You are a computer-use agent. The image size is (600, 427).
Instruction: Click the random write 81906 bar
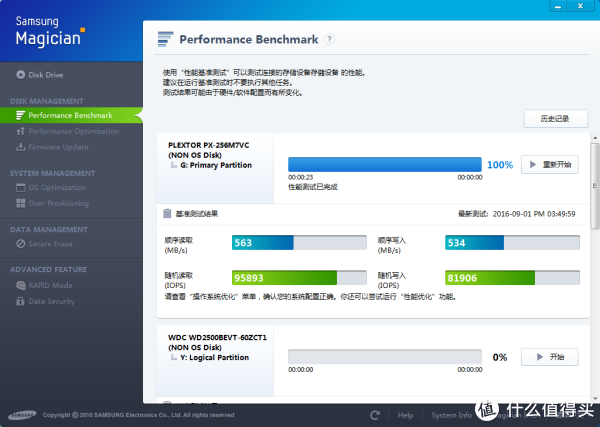pos(512,278)
